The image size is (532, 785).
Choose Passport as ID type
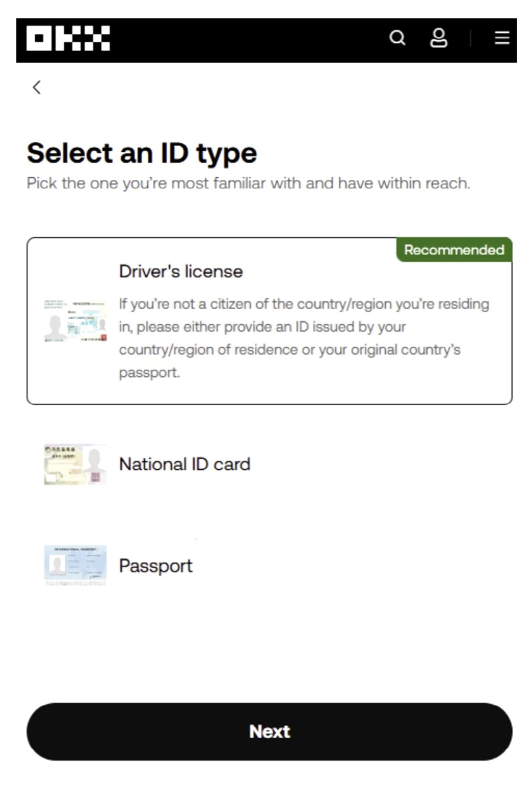(156, 566)
